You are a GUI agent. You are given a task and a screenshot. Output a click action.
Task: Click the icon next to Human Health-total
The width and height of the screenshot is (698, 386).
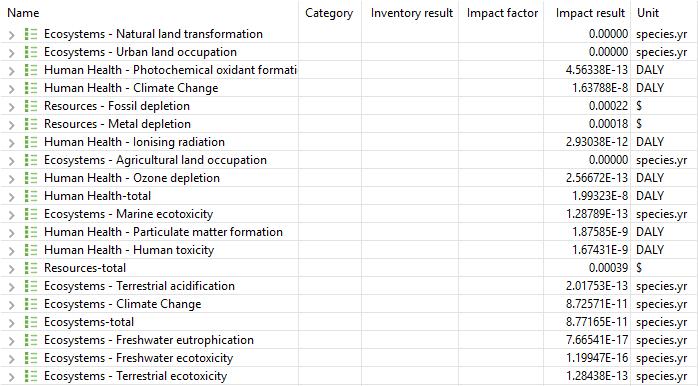pyautogui.click(x=31, y=196)
